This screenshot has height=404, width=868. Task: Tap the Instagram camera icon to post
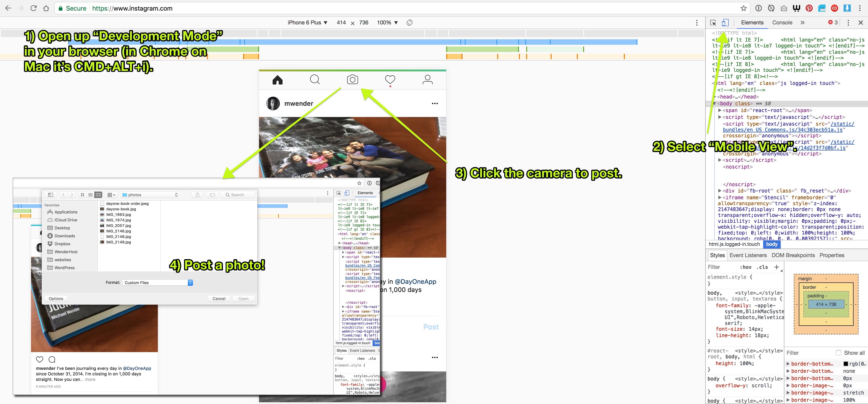[x=352, y=80]
